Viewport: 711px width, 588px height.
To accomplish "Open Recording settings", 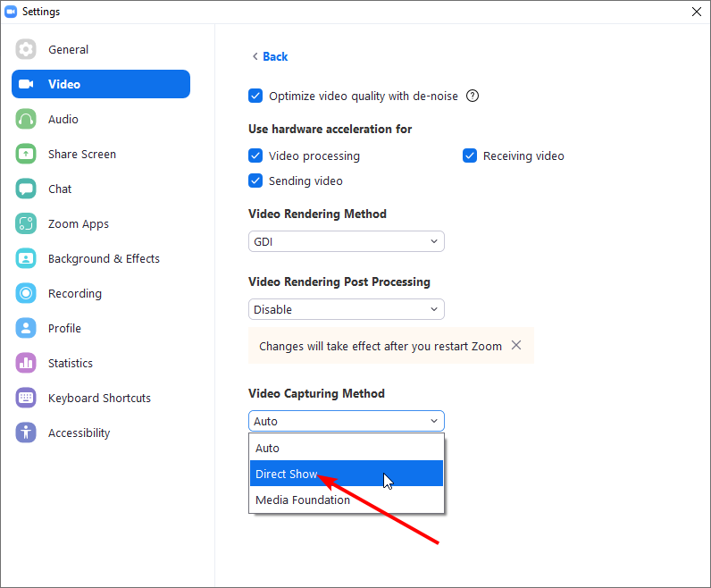I will tap(101, 293).
